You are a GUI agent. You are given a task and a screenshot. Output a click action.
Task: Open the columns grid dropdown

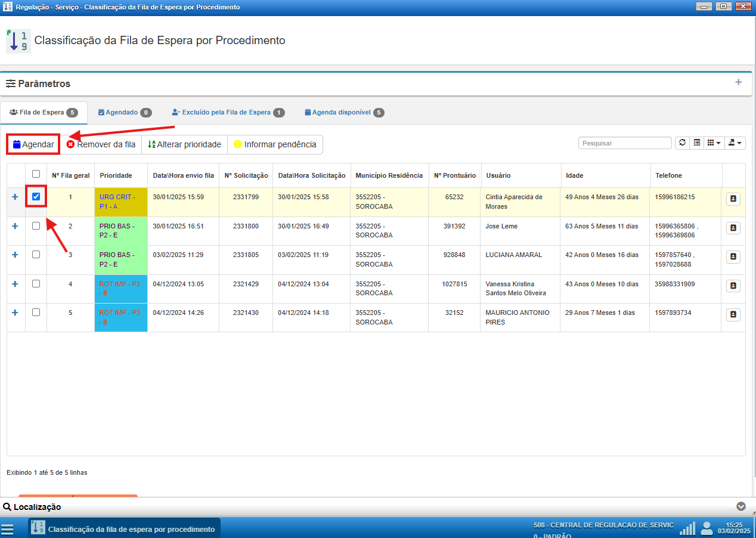click(713, 143)
